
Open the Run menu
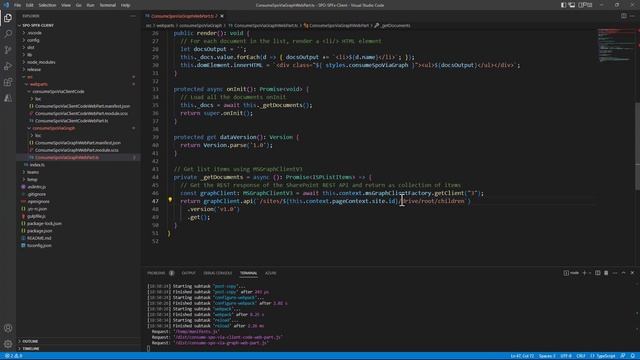pyautogui.click(x=90, y=5)
